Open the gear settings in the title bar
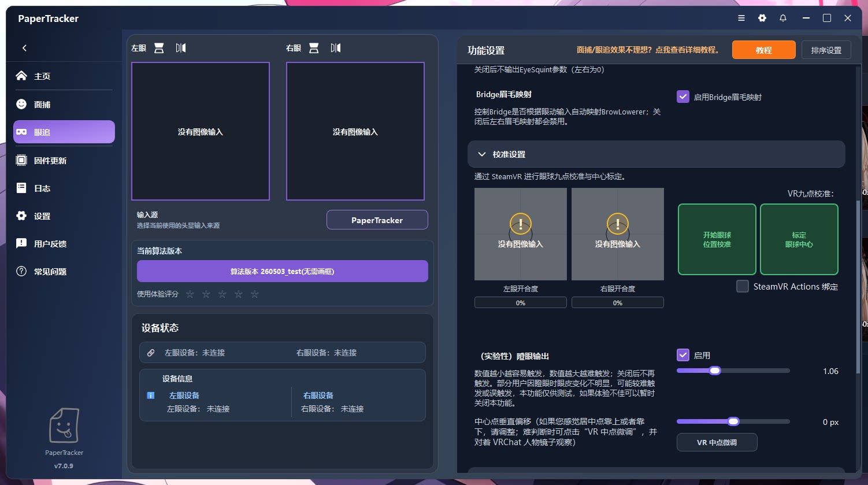The width and height of the screenshot is (868, 485). click(x=762, y=18)
